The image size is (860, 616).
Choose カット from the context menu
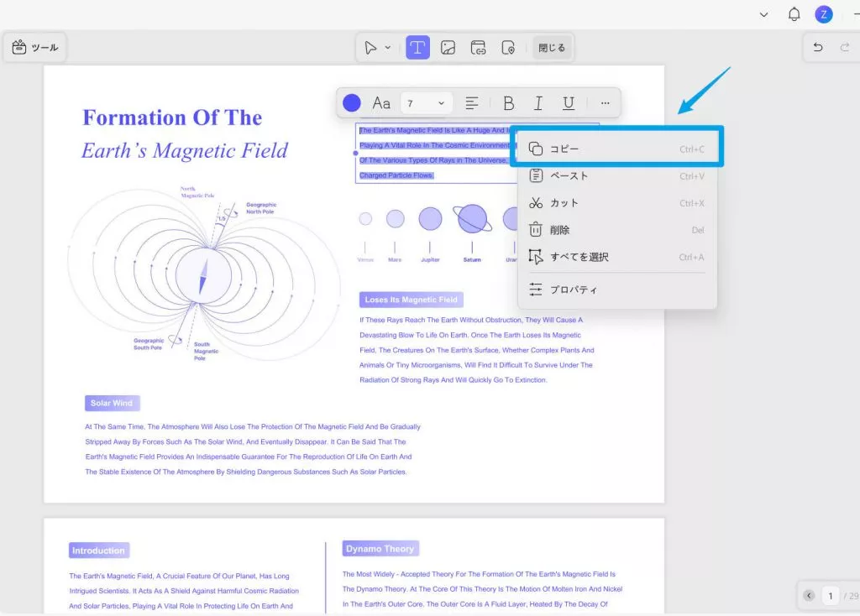click(x=616, y=203)
